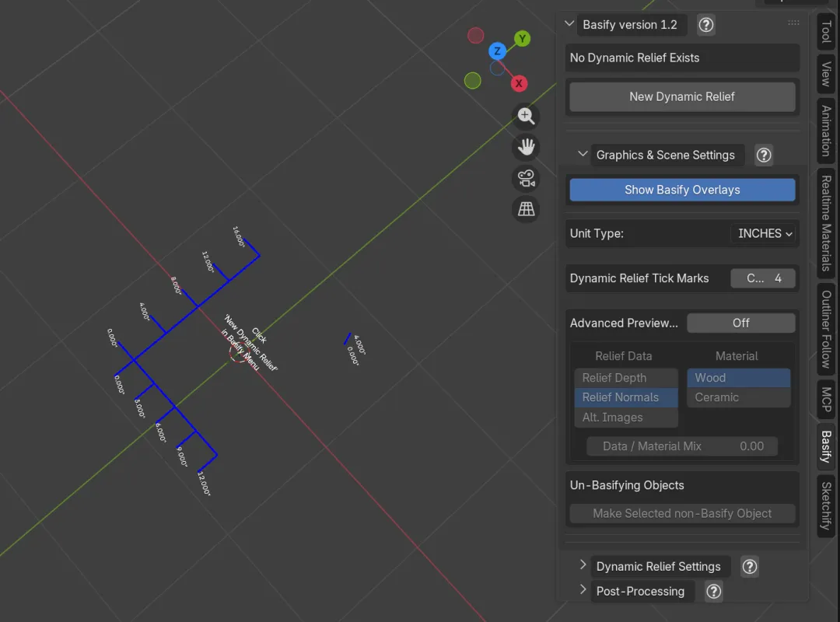This screenshot has width=840, height=622.
Task: Click the Material column label
Action: pos(737,356)
